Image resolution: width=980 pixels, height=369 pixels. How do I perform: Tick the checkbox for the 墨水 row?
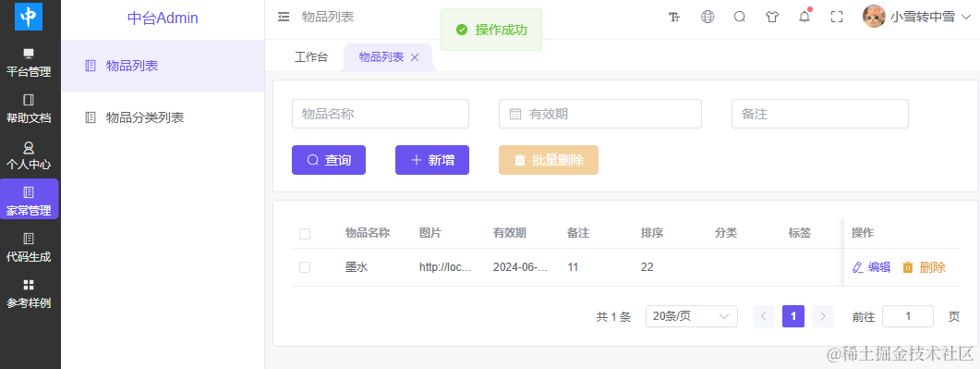point(305,267)
